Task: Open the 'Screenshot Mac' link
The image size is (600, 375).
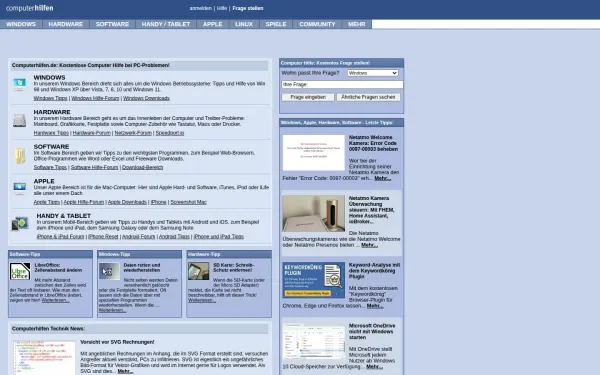Action: 188,202
